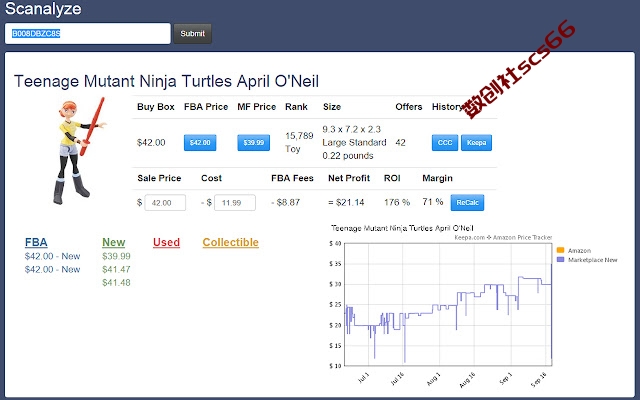Click the Marketplace New legend swatch

[x=560, y=260]
